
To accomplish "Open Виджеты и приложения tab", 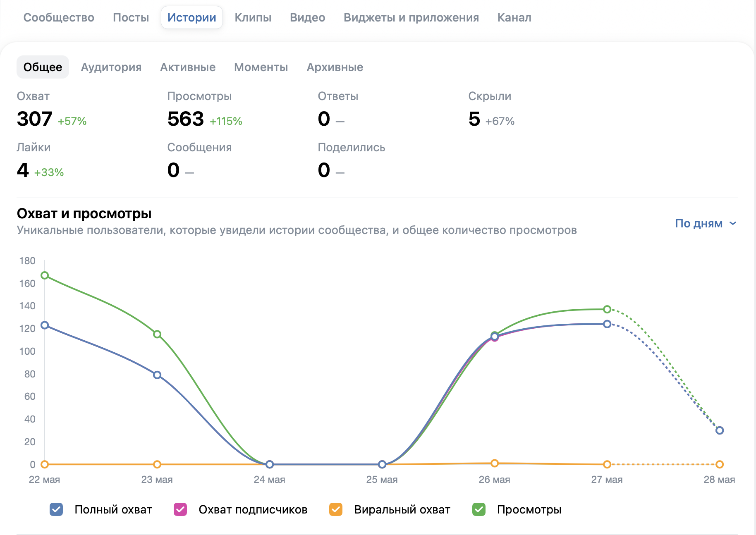I will click(411, 17).
